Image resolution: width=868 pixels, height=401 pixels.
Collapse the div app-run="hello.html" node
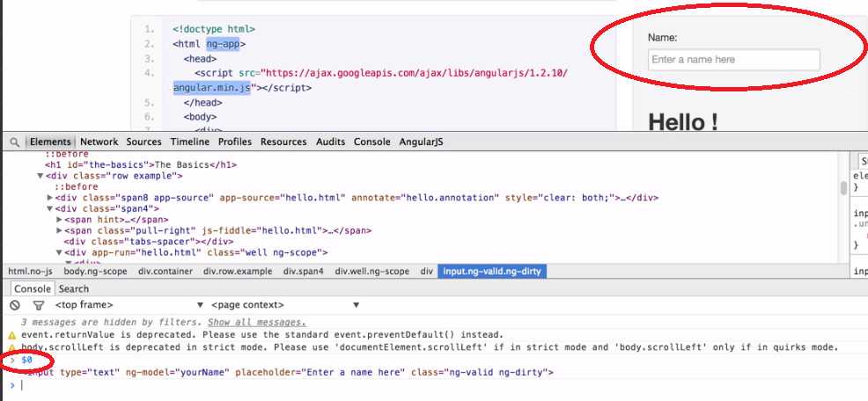pyautogui.click(x=59, y=252)
